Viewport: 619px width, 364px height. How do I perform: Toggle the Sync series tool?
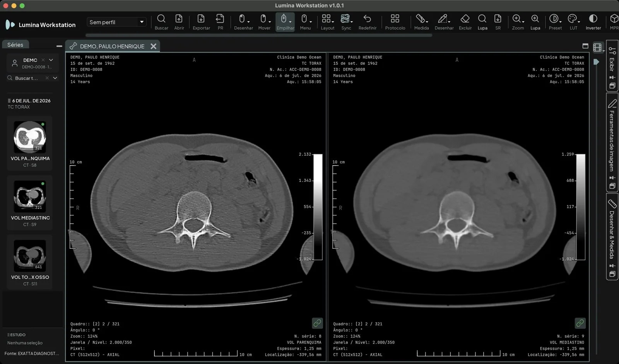point(346,22)
